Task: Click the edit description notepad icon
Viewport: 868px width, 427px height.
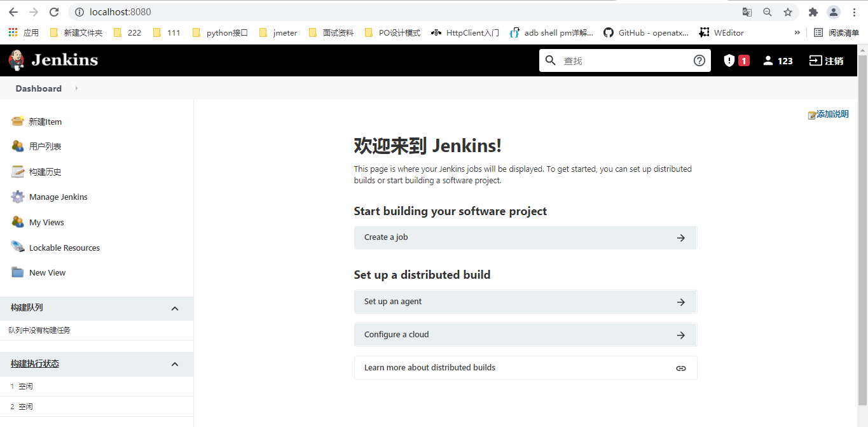Action: [x=812, y=115]
